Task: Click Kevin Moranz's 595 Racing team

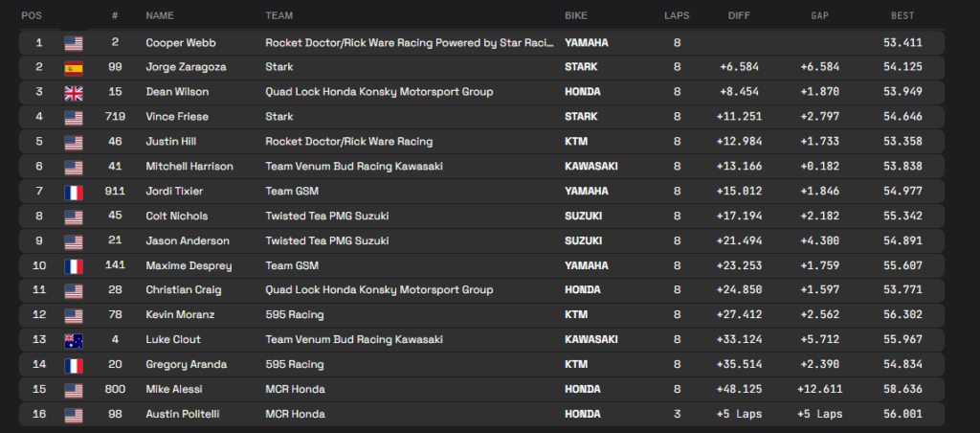Action: [x=295, y=315]
